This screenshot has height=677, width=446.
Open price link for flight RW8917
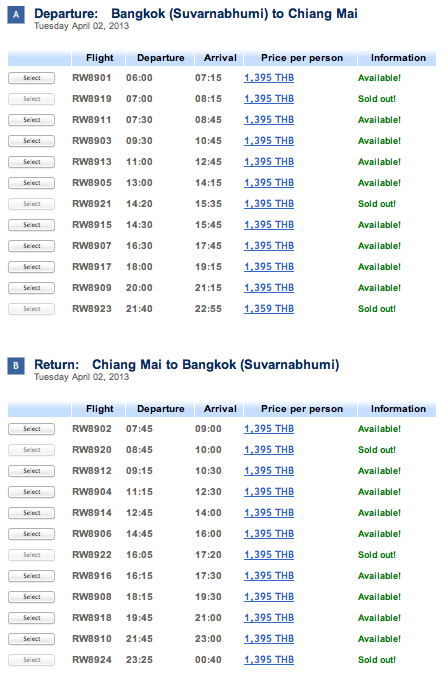pyautogui.click(x=269, y=267)
